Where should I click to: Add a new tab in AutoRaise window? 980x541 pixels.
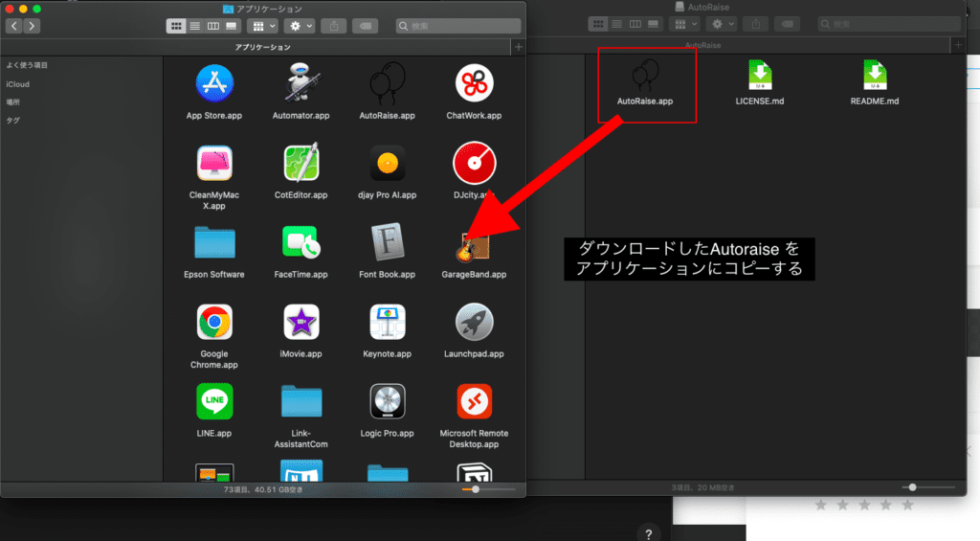(x=957, y=45)
